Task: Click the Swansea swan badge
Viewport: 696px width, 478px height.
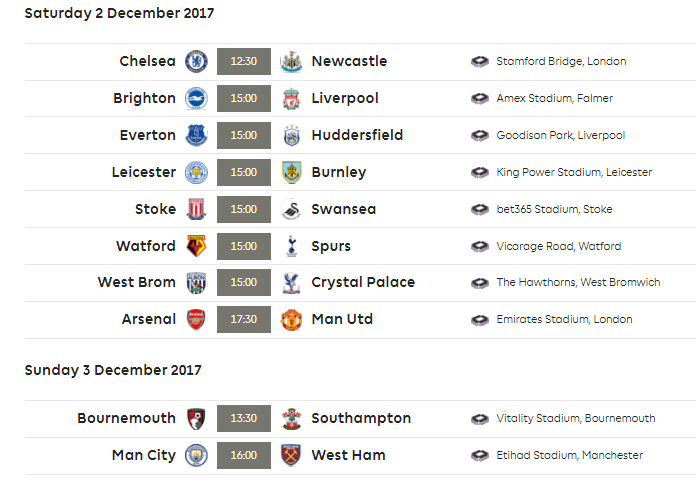Action: [292, 209]
